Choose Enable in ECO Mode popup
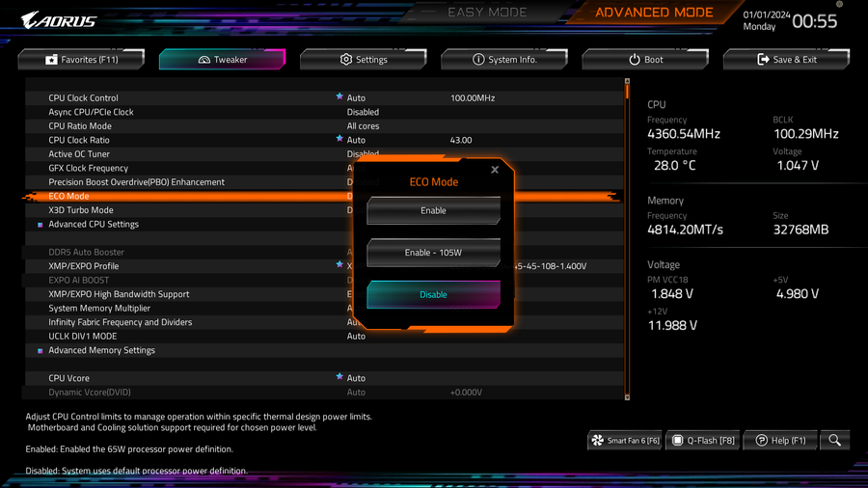The image size is (868, 488). coord(433,210)
